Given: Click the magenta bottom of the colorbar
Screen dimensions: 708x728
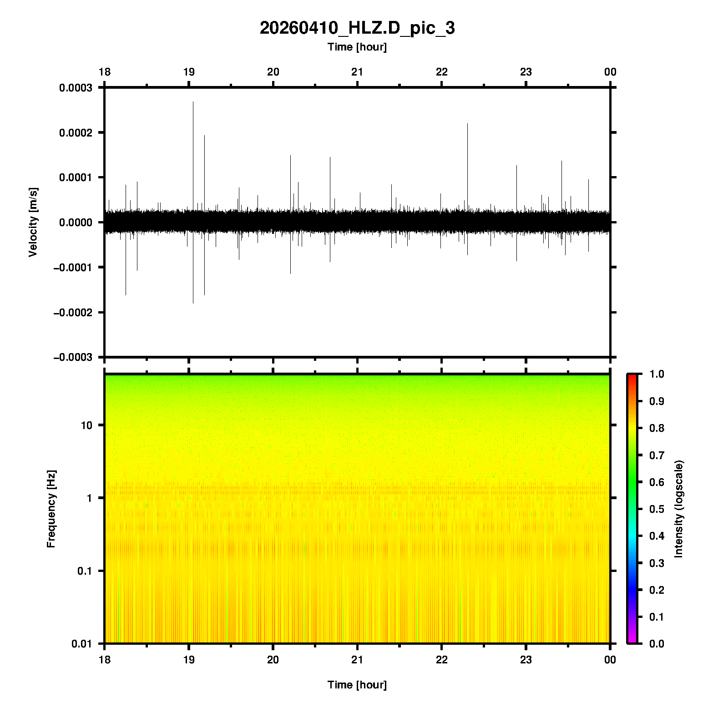Looking at the screenshot, I should coord(632,641).
